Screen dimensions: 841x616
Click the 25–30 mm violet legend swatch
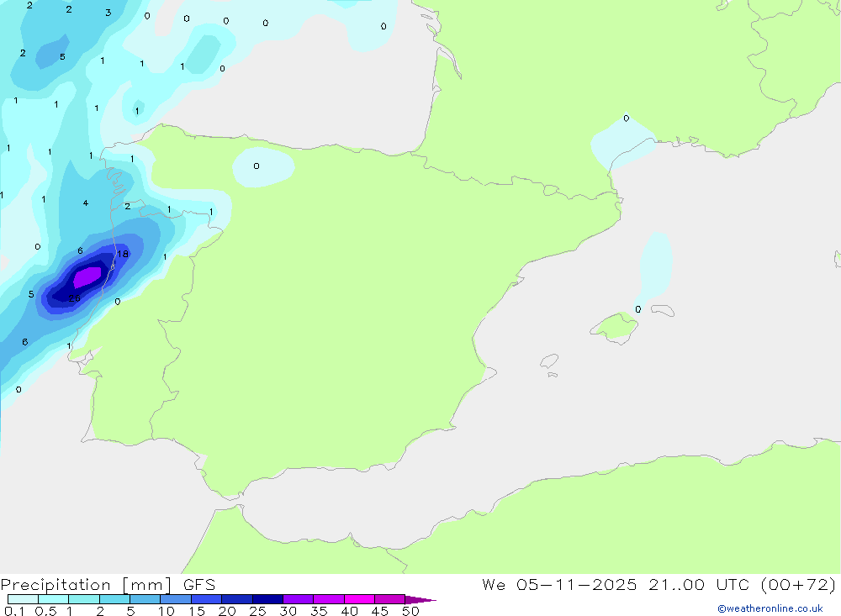(267, 599)
